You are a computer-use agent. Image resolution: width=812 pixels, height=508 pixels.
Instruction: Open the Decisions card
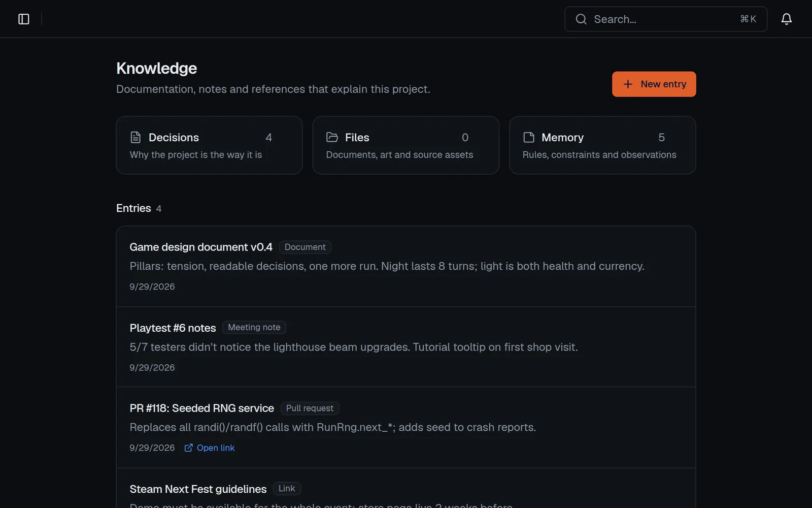[209, 145]
